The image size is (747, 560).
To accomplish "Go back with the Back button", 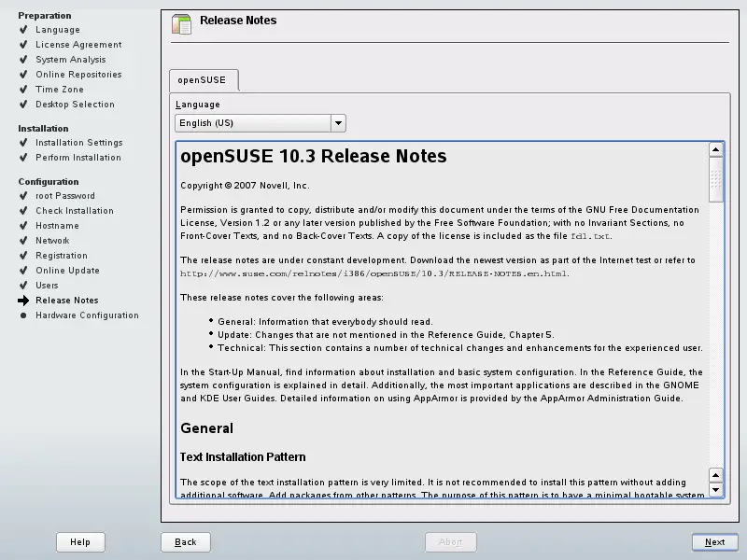I will (x=185, y=542).
